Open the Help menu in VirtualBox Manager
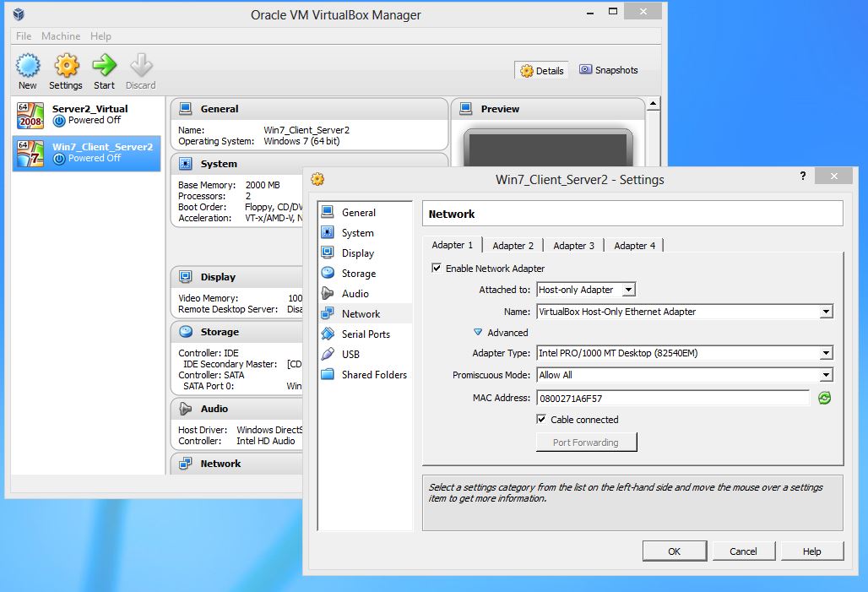This screenshot has width=868, height=592. coord(100,36)
